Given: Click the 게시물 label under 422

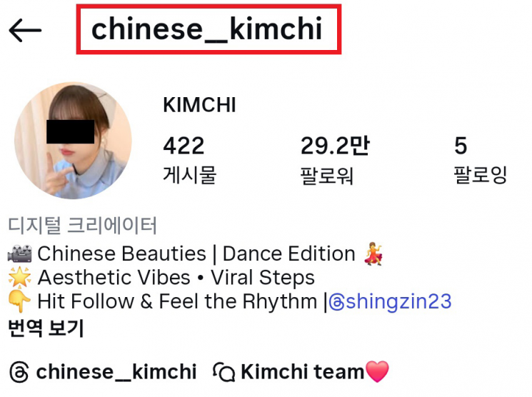Looking at the screenshot, I should tap(190, 175).
